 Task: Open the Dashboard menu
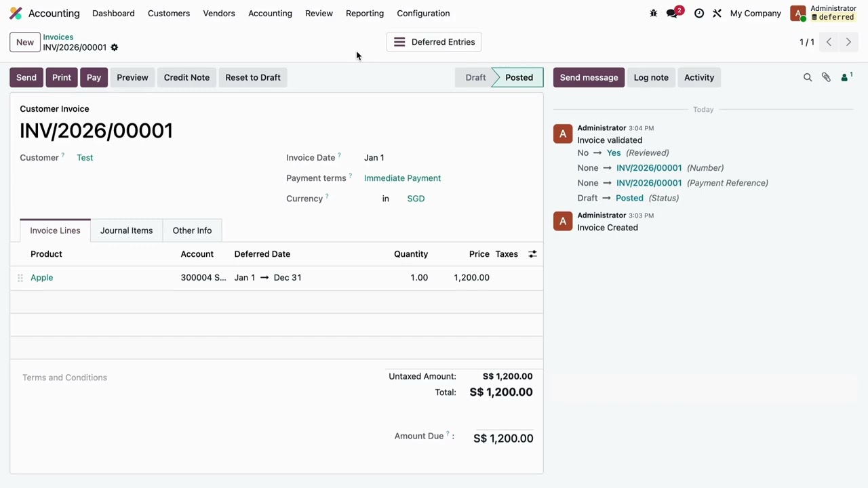tap(113, 14)
